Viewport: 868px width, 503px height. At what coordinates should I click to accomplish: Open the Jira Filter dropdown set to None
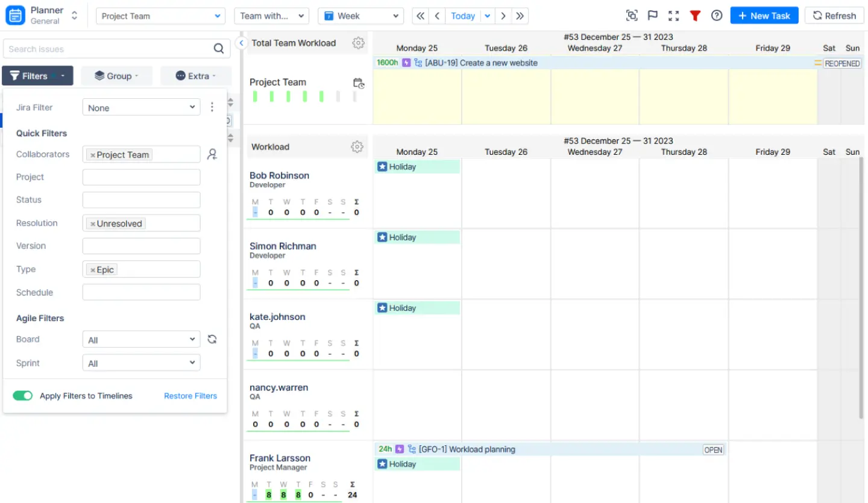click(x=141, y=107)
